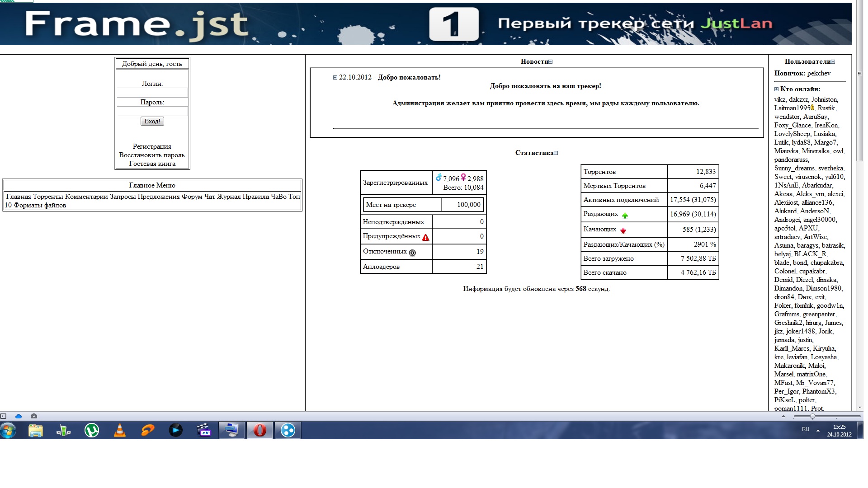This screenshot has height=488, width=868.
Task: Open VLC media player from taskbar
Action: tap(120, 430)
